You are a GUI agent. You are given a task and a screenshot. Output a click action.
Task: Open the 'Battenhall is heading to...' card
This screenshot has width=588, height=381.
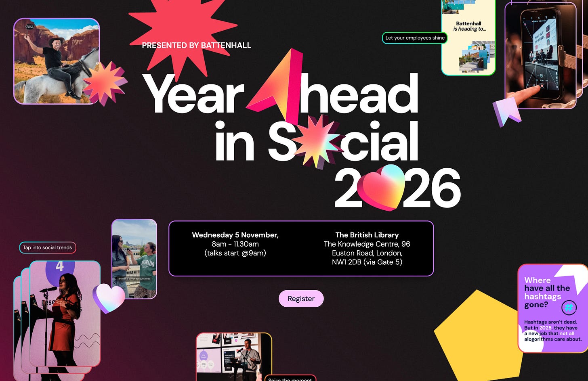coord(468,38)
